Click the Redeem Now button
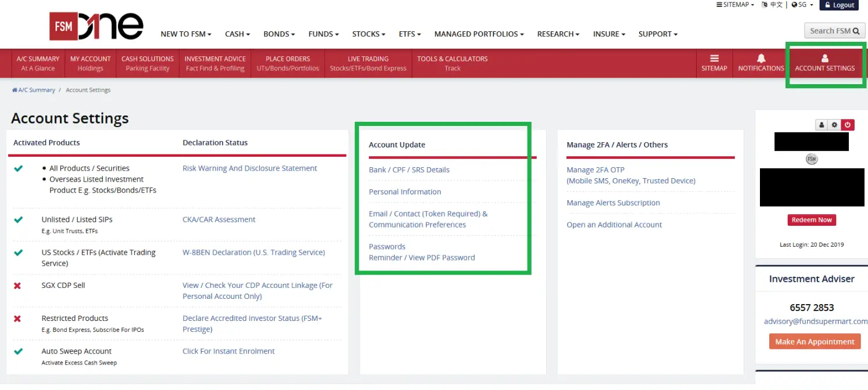Screen dimensions: 868x390 point(811,220)
